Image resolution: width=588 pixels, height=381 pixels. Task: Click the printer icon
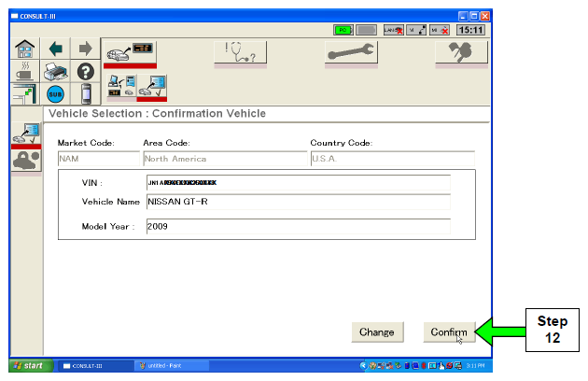pos(56,72)
